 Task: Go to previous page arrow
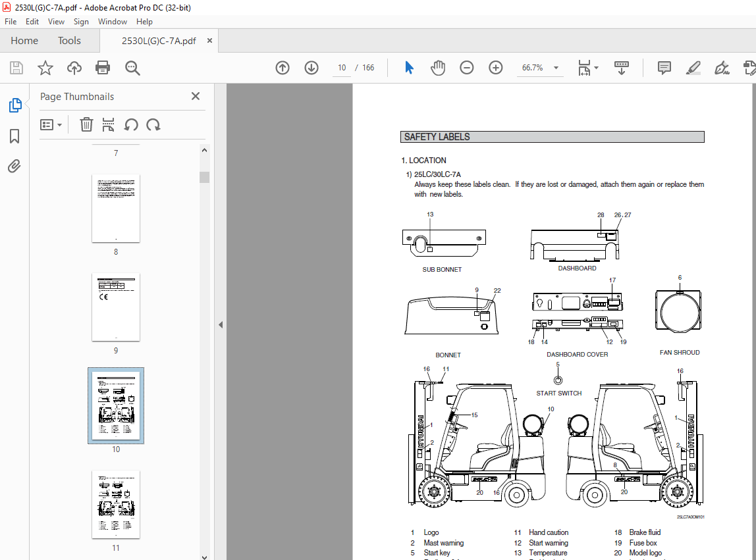tap(283, 68)
